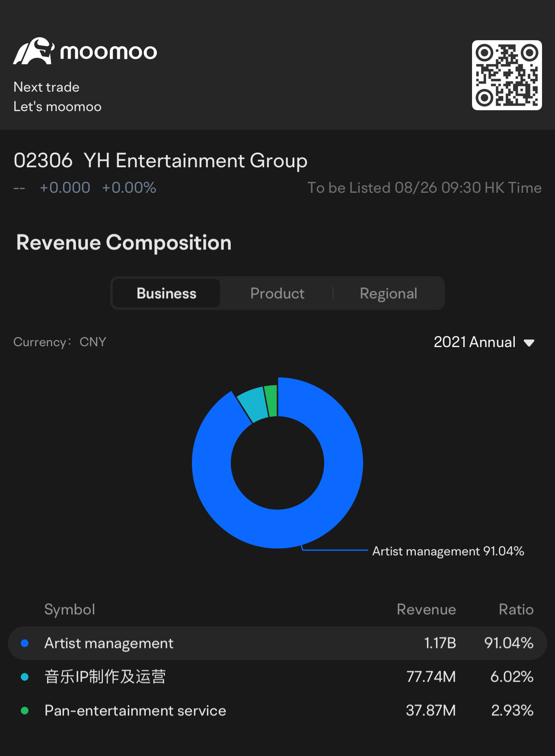Click the Revenue Composition heading
Viewport: 555px width, 756px height.
click(124, 242)
